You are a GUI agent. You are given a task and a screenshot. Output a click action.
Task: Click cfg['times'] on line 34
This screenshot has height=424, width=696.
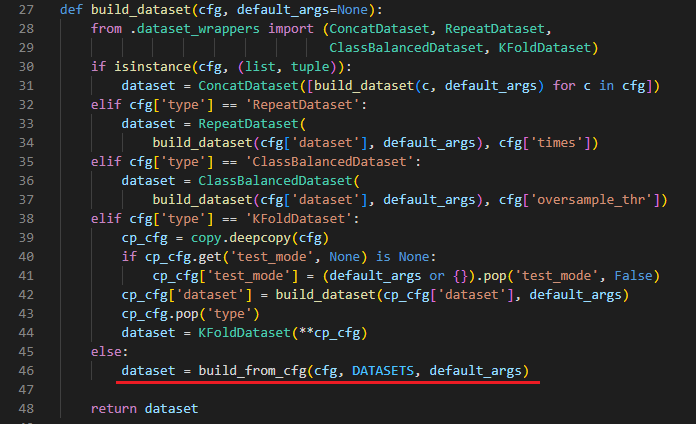click(545, 143)
